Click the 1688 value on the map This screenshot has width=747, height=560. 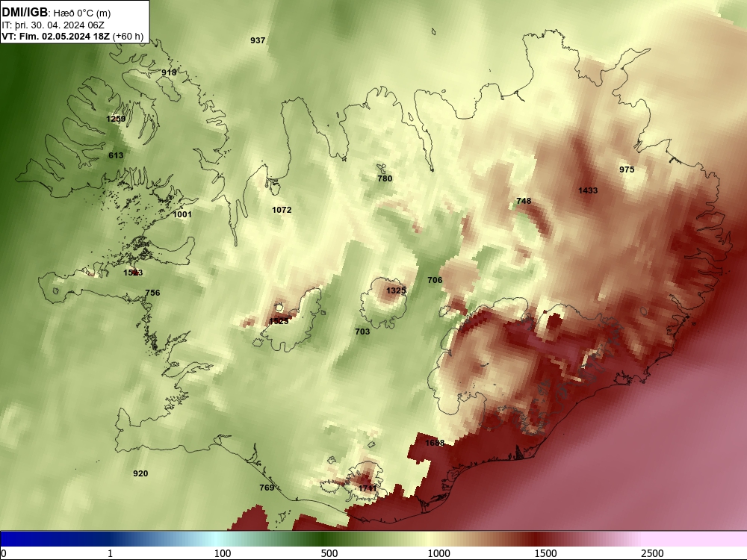click(435, 443)
